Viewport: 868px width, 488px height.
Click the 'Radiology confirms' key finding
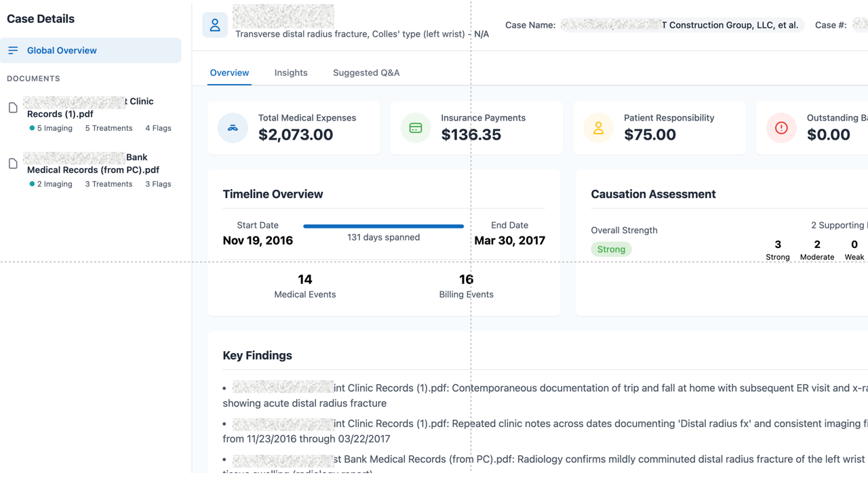(545, 463)
